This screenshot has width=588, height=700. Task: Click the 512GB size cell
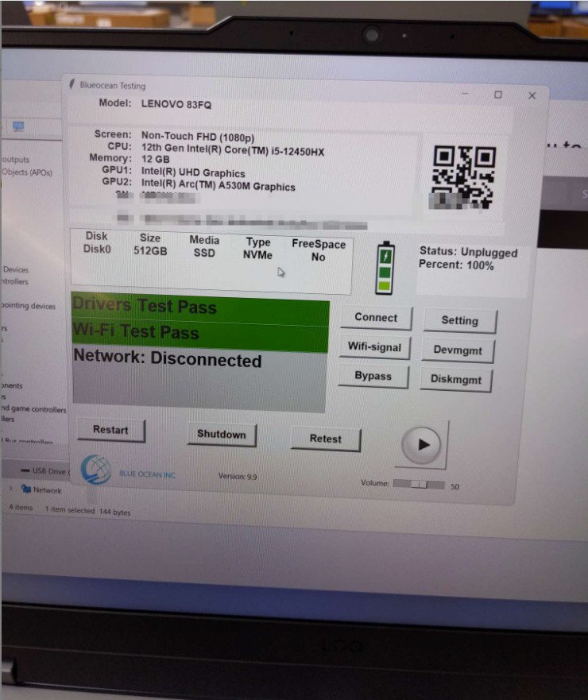pos(150,251)
